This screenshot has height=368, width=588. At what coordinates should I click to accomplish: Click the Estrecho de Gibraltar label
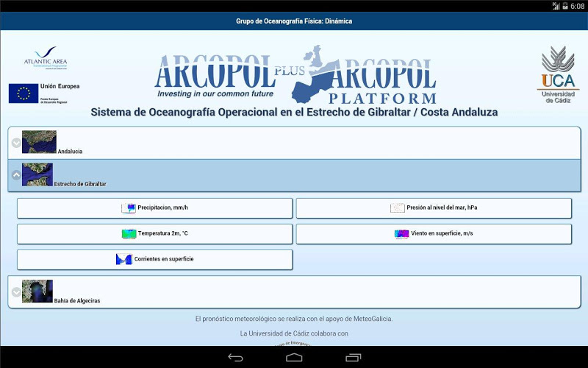click(80, 184)
